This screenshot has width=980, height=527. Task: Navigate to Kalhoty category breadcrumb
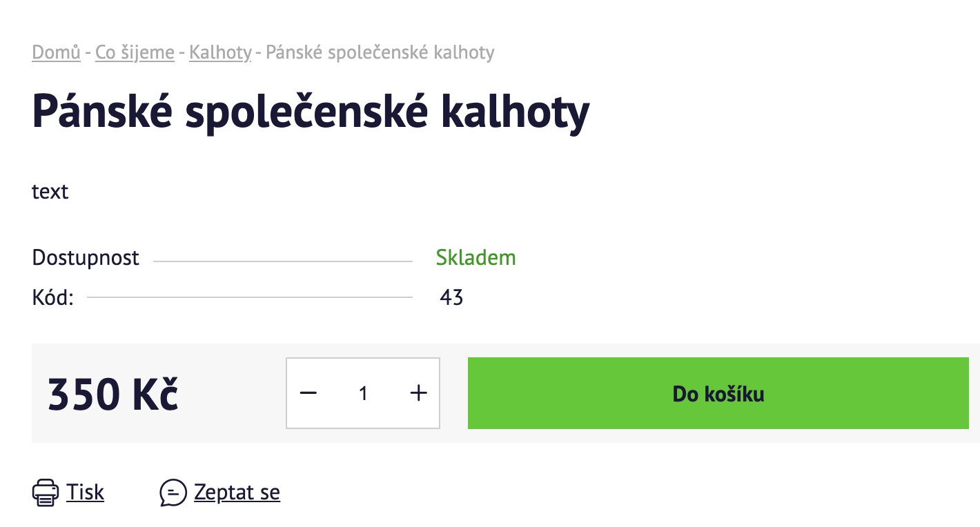pos(220,52)
